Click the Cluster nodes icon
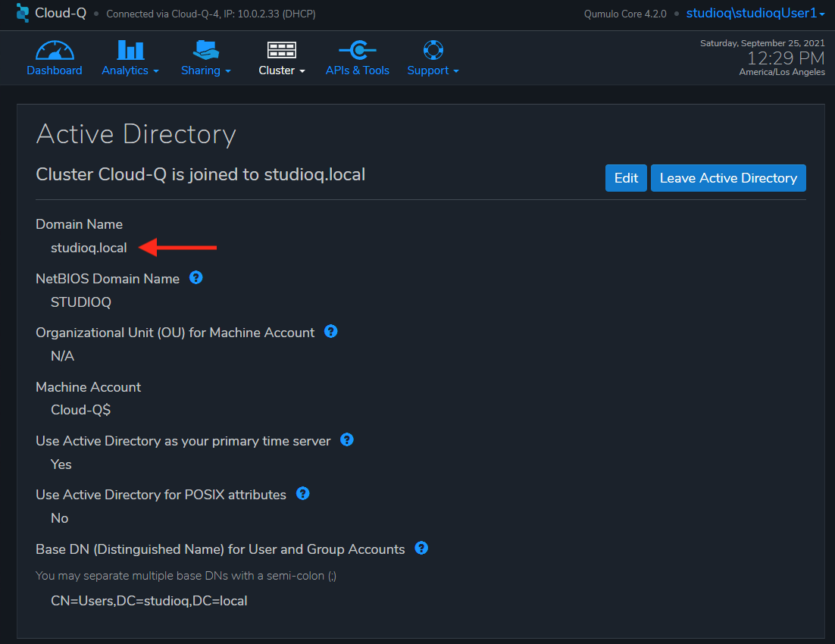Viewport: 835px width, 644px height. pos(281,50)
